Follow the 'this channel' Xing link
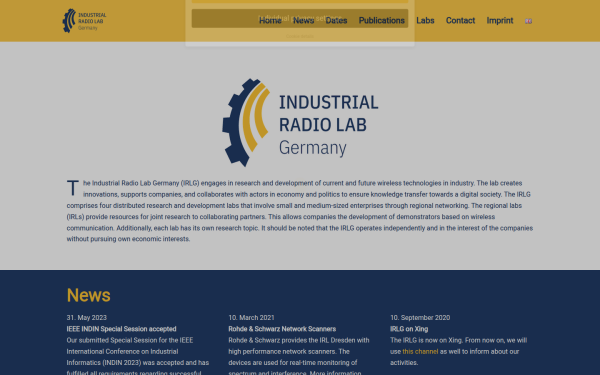600x375 pixels. [x=420, y=351]
